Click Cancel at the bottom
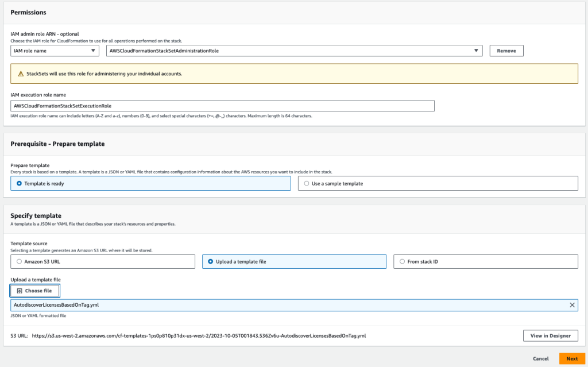 click(540, 358)
